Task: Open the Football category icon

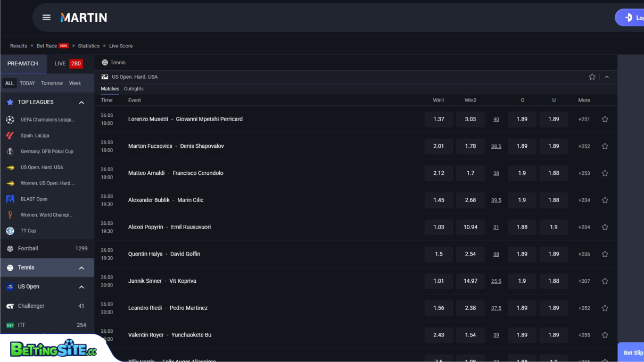Action: click(x=10, y=249)
